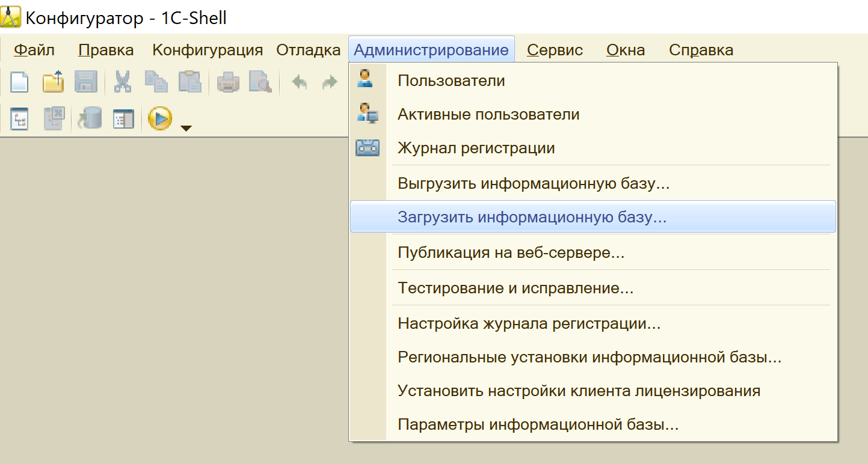Select Публикация на веб-сервере...
Screen dimensions: 868x464
(x=593, y=252)
